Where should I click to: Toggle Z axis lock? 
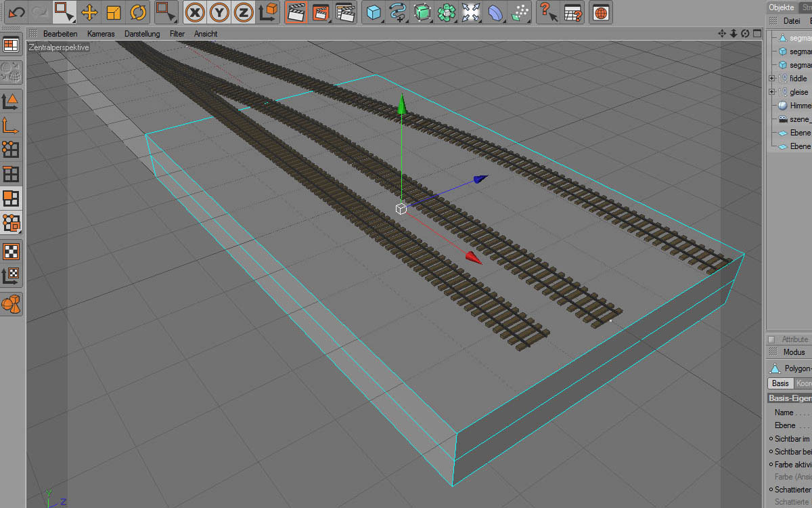tap(244, 12)
